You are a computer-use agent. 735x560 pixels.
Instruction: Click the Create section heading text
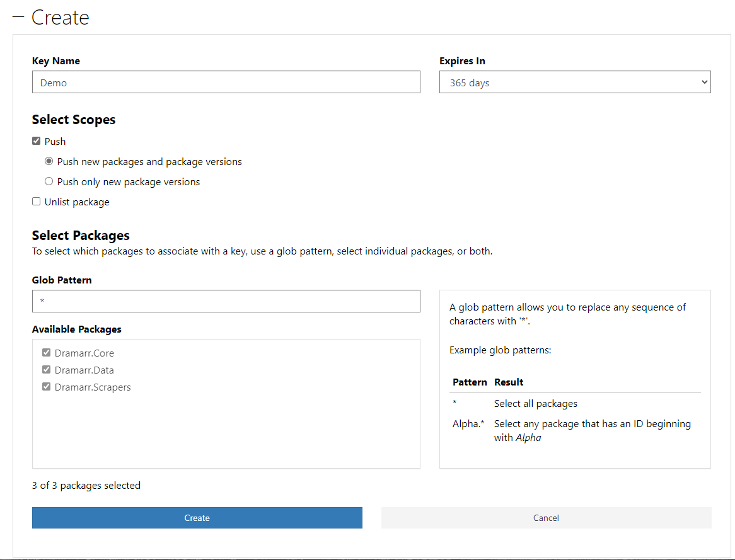(61, 17)
